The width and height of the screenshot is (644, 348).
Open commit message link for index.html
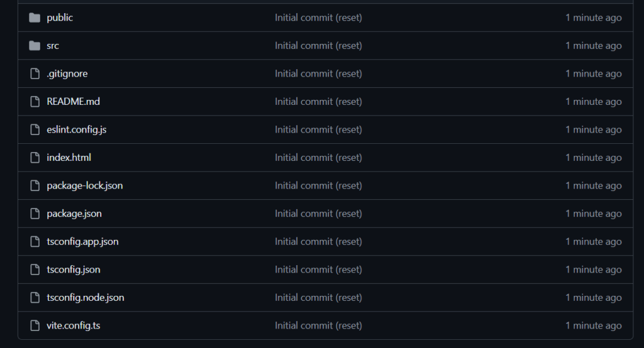(x=318, y=158)
